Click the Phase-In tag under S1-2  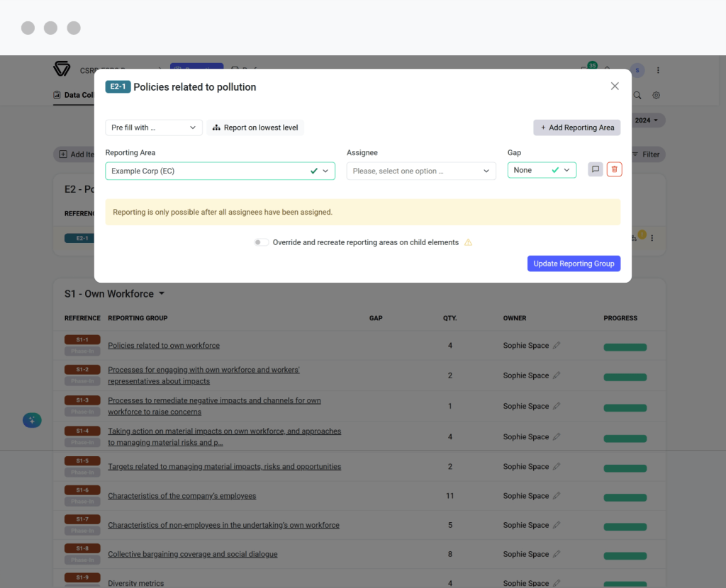pos(82,381)
